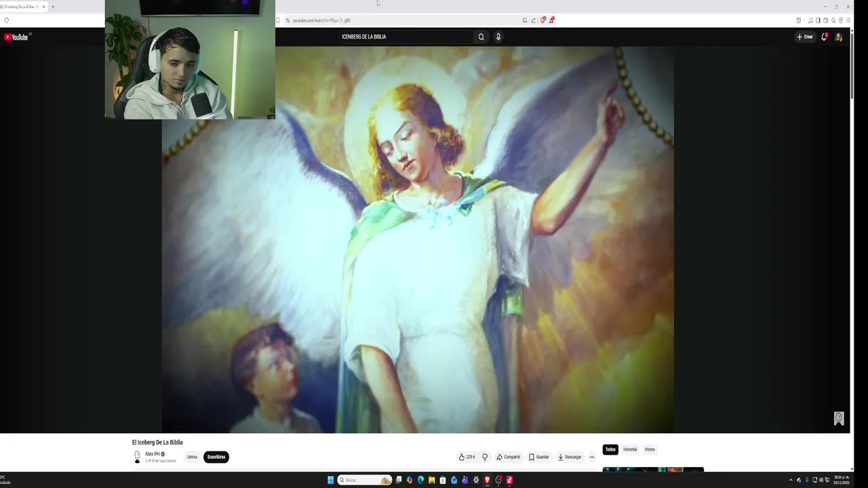Open the Windows Start menu

pos(331,480)
